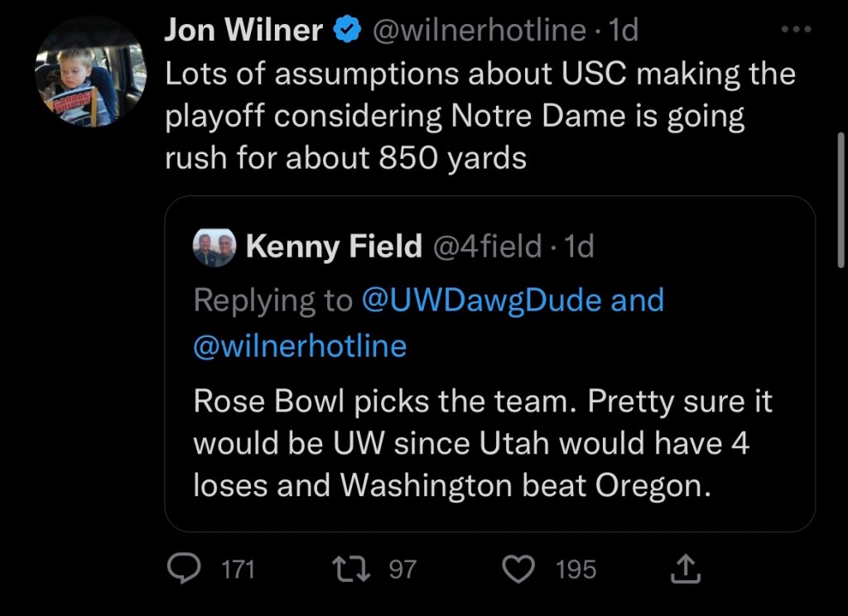Click the Kenny Field display name
Image resolution: width=848 pixels, height=616 pixels.
(x=334, y=246)
